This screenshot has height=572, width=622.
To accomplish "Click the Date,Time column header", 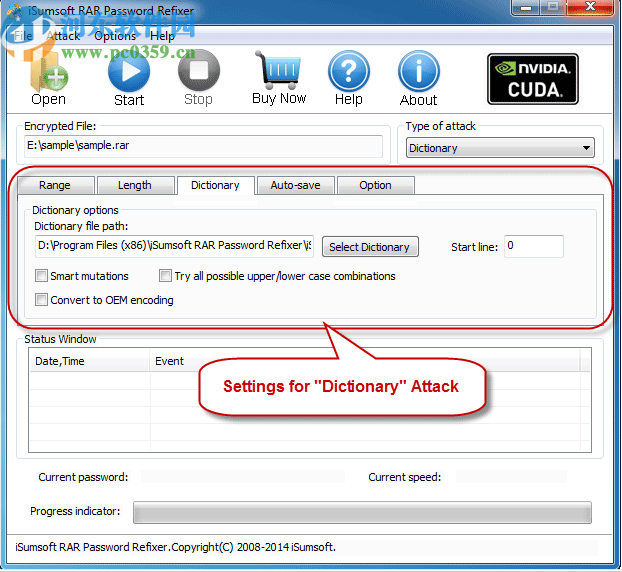I will (89, 361).
